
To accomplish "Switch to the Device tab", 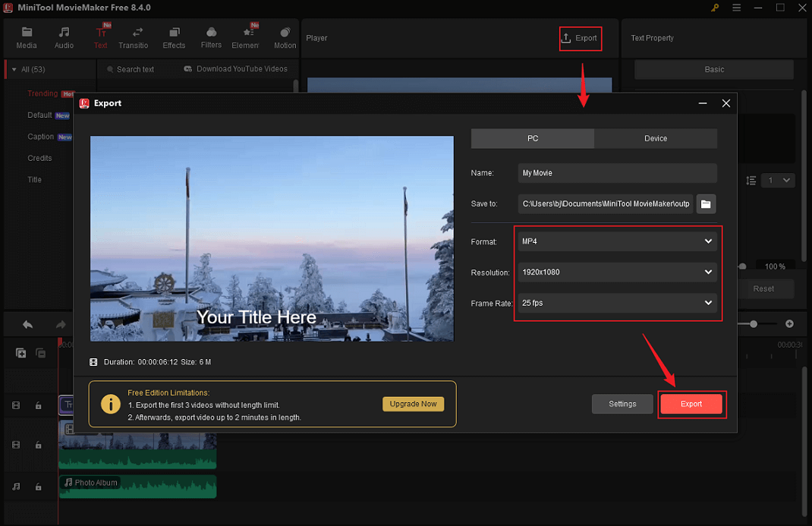I will [656, 138].
